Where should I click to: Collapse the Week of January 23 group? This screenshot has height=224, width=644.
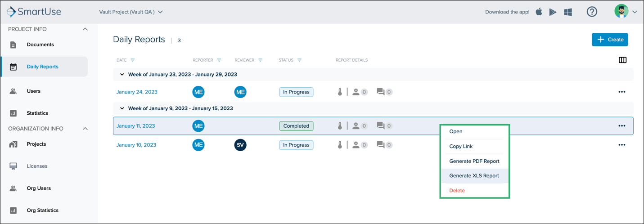pyautogui.click(x=122, y=75)
